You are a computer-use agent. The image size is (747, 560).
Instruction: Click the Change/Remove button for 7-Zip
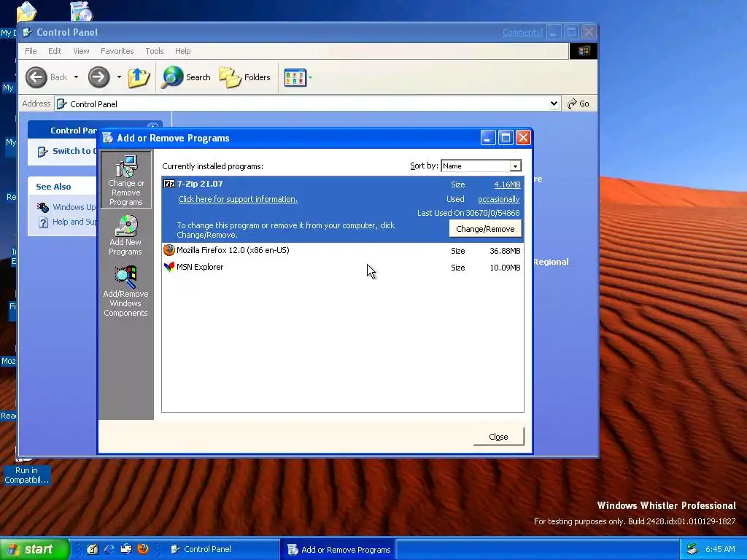[485, 229]
